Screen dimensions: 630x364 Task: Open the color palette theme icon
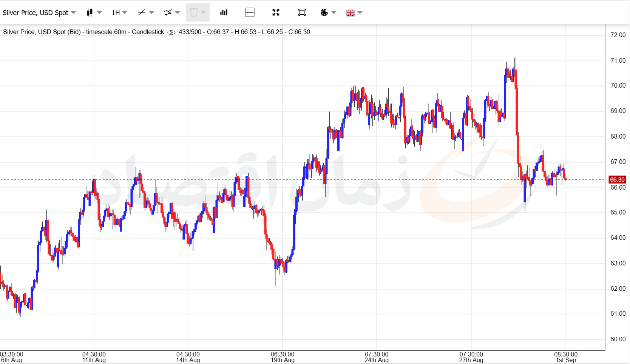pyautogui.click(x=324, y=12)
